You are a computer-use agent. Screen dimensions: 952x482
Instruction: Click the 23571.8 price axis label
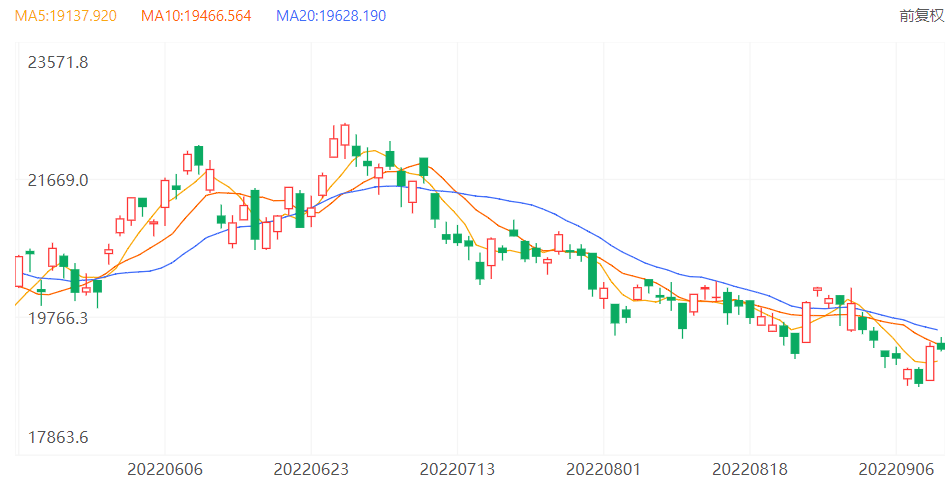click(x=58, y=62)
